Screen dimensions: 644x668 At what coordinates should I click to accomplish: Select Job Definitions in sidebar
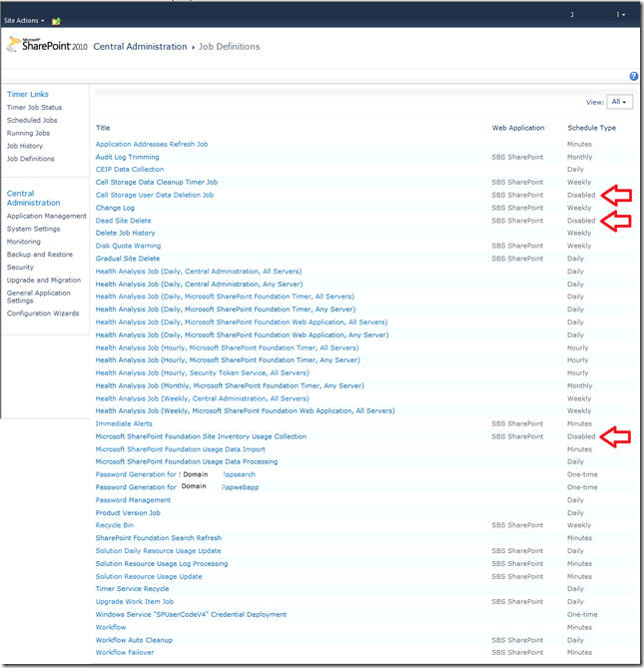pyautogui.click(x=30, y=159)
